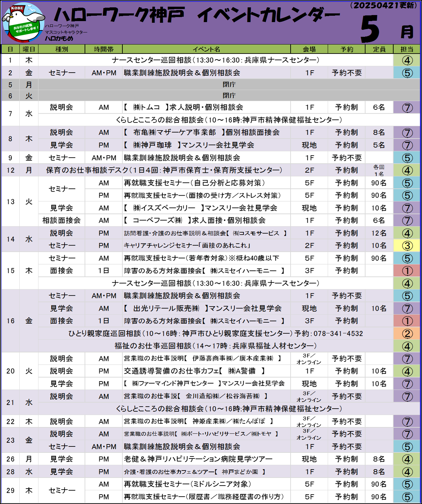Click the 会場 column header
The image size is (422, 504).
point(309,49)
